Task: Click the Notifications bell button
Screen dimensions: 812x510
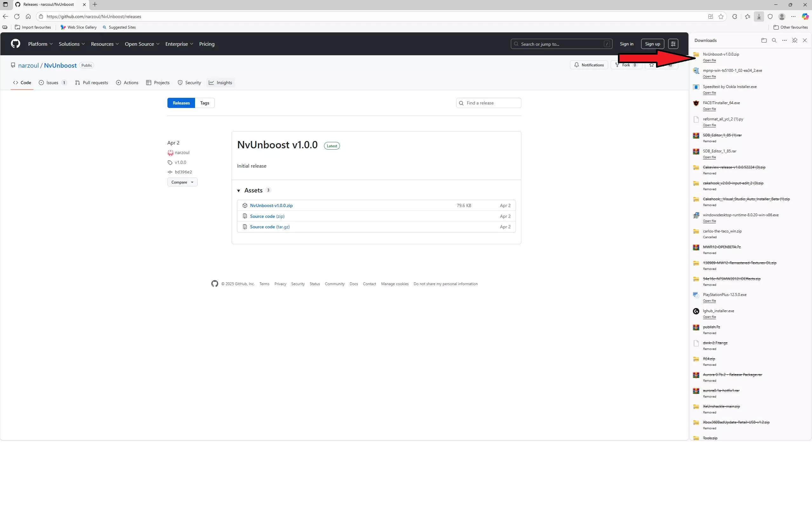Action: [589, 65]
